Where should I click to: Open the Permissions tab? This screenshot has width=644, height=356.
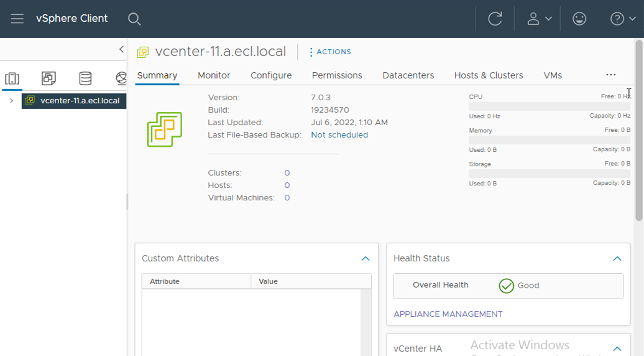pyautogui.click(x=337, y=76)
